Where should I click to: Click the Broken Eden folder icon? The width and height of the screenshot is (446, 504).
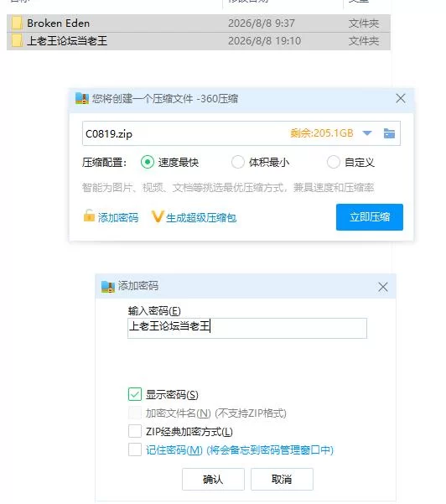[17, 23]
